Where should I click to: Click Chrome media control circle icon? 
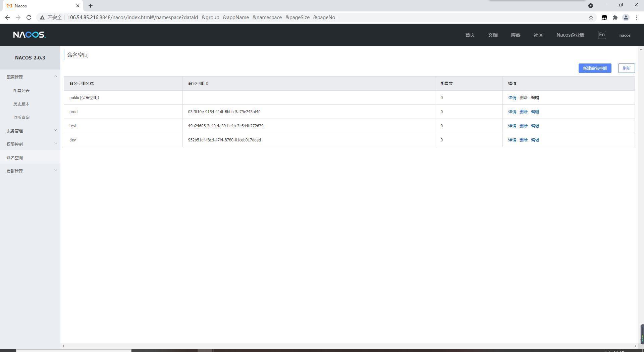click(591, 6)
